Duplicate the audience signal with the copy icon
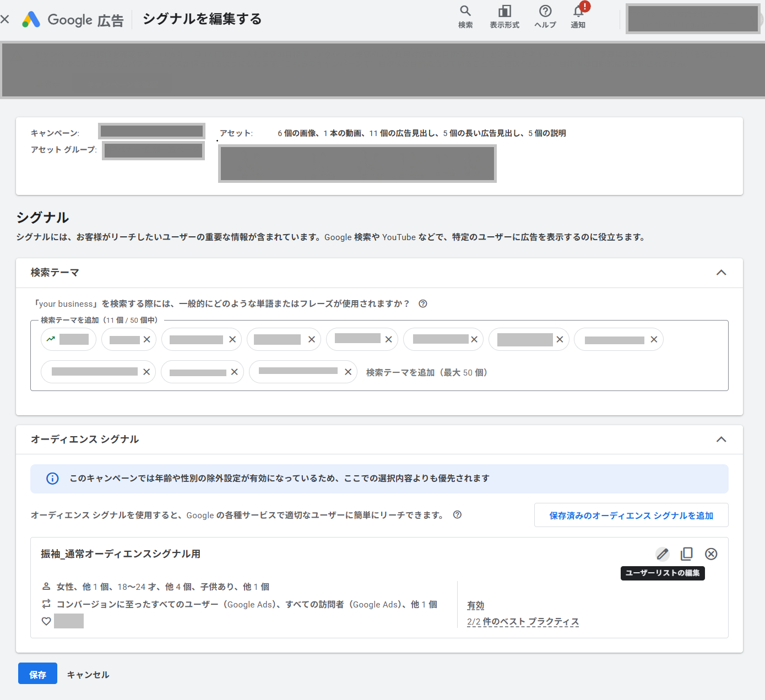This screenshot has width=765, height=700. 687,554
